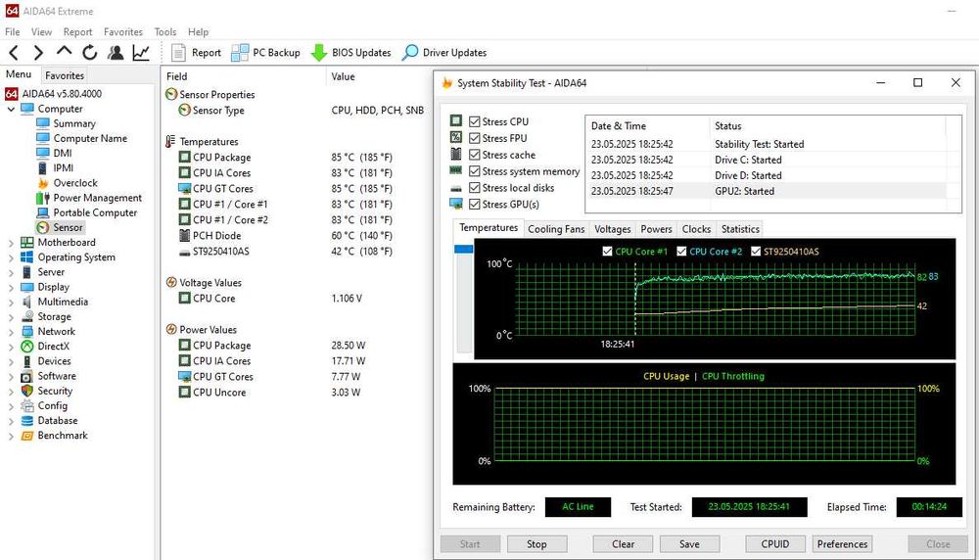Open the Report toolbar item

click(196, 53)
